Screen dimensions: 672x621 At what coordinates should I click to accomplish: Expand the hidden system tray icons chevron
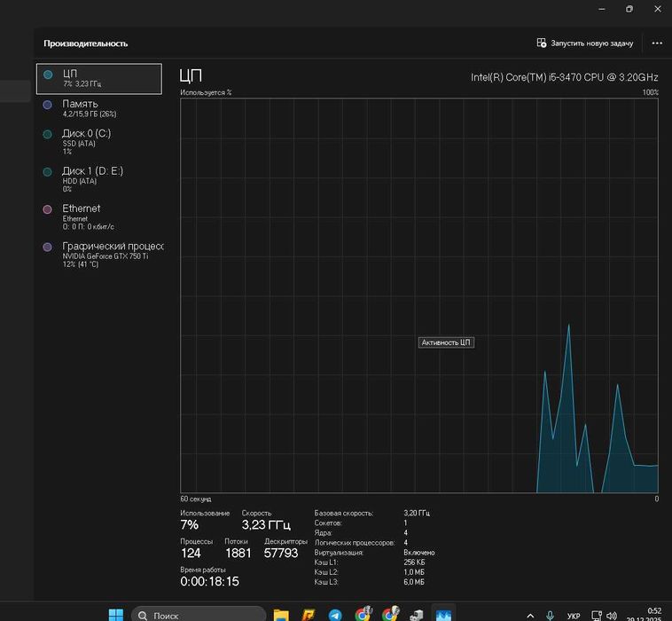pyautogui.click(x=530, y=616)
